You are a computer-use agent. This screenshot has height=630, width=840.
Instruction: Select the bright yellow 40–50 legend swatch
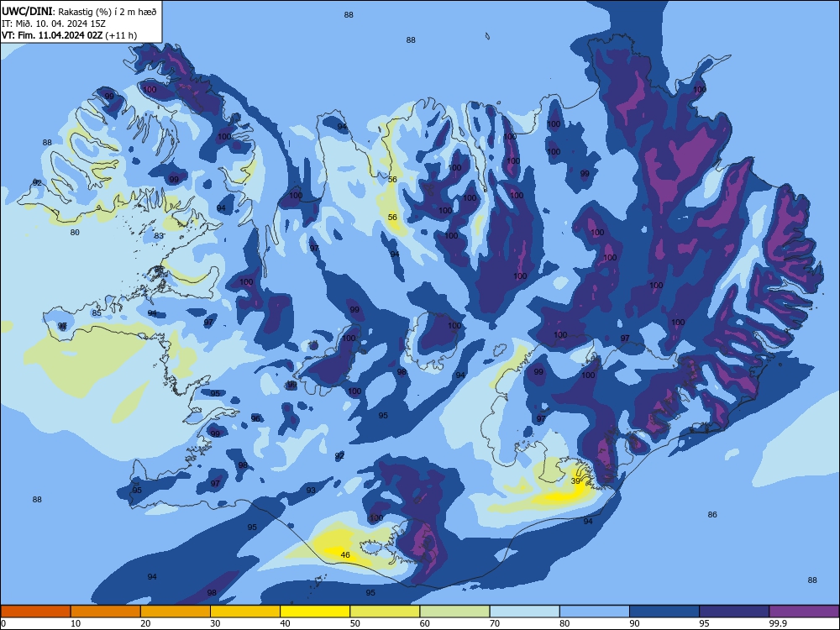click(315, 612)
